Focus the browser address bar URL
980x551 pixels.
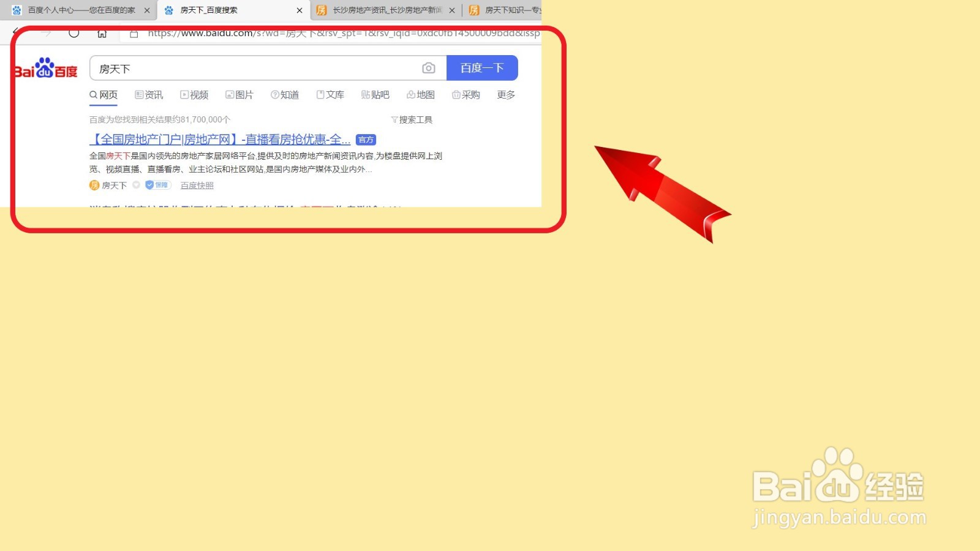[x=344, y=33]
